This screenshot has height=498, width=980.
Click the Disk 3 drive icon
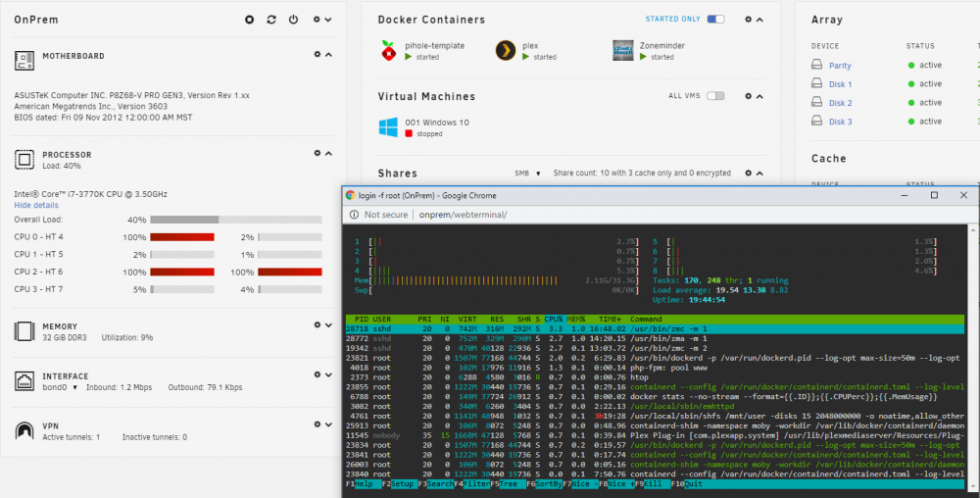817,121
